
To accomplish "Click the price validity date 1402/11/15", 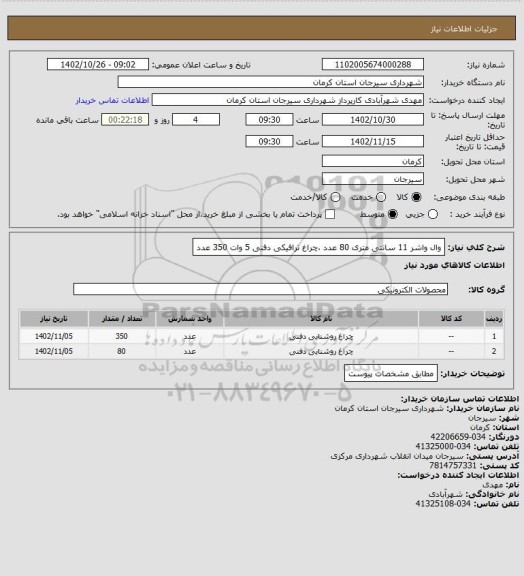I will (x=373, y=141).
